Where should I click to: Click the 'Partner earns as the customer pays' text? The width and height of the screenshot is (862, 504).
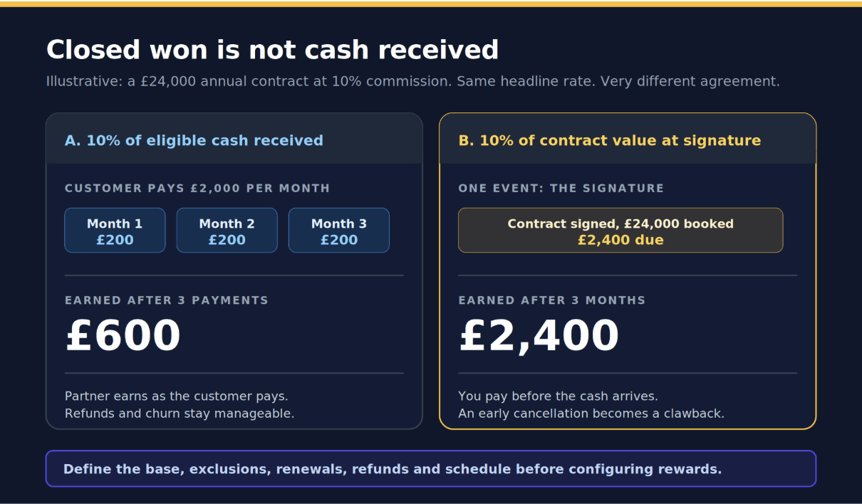point(177,396)
